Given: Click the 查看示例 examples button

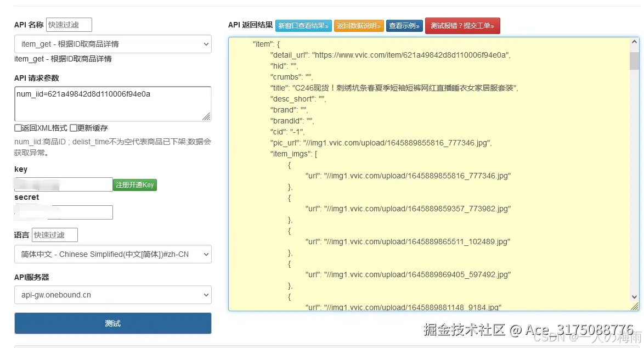Looking at the screenshot, I should tap(404, 25).
